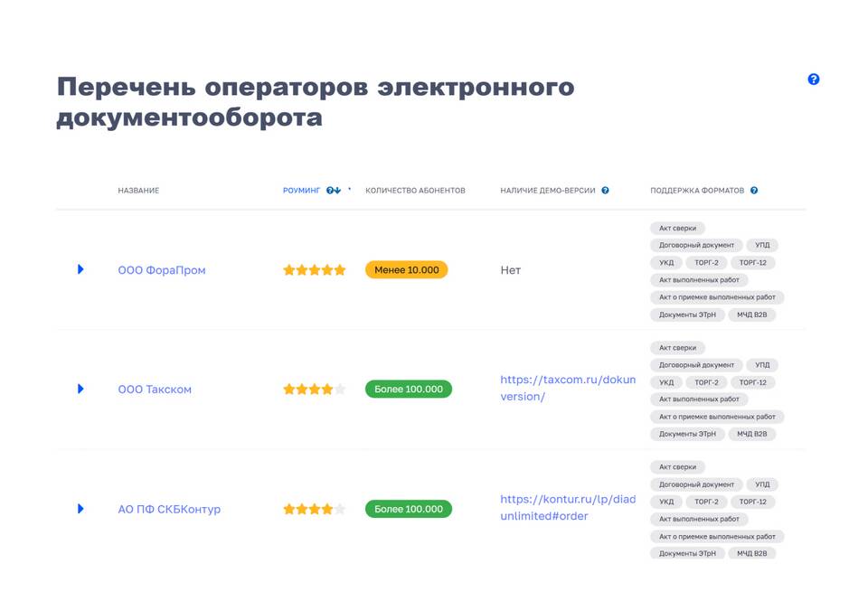
Task: Click the star rating for ООО ФораПром
Action: tap(314, 270)
